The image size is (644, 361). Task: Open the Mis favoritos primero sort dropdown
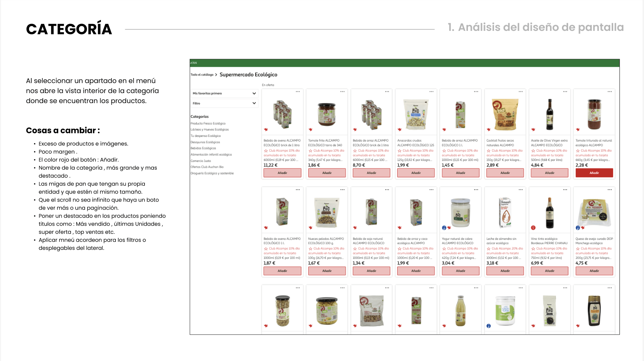point(224,93)
